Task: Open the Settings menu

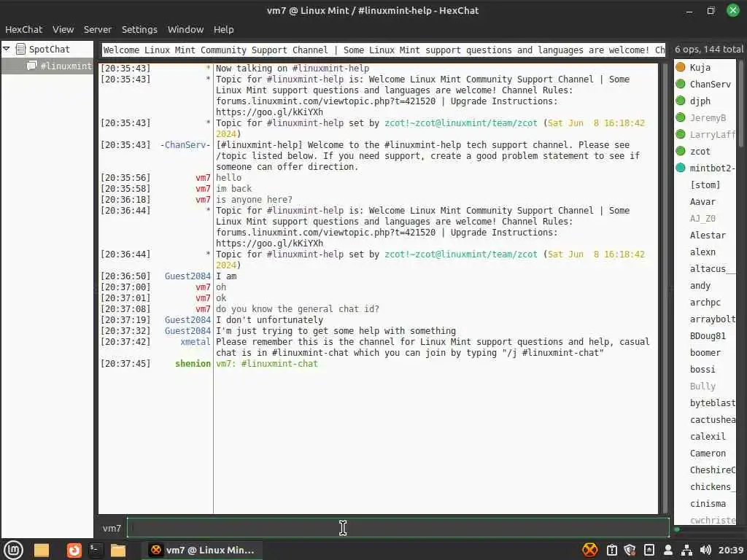Action: (139, 29)
